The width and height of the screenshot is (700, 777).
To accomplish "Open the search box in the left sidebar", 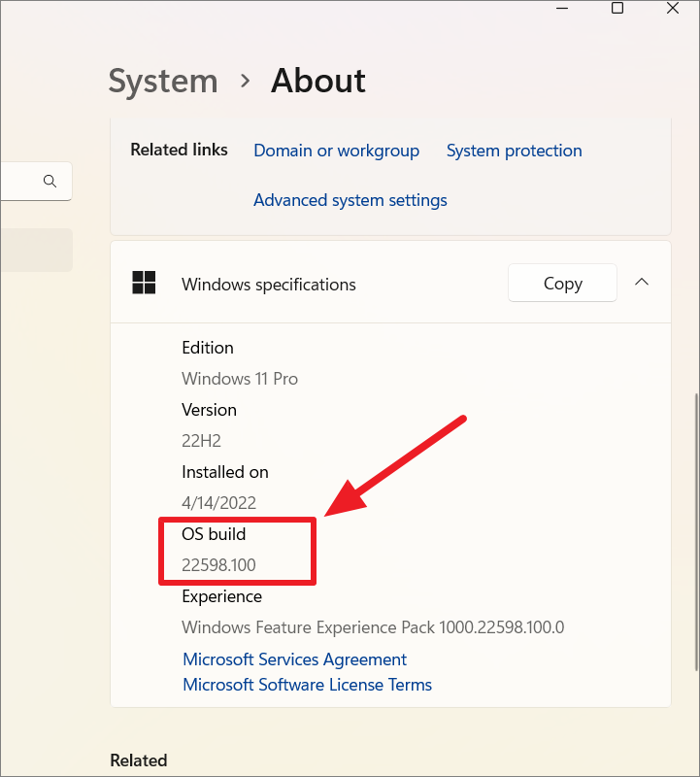I will pyautogui.click(x=37, y=181).
